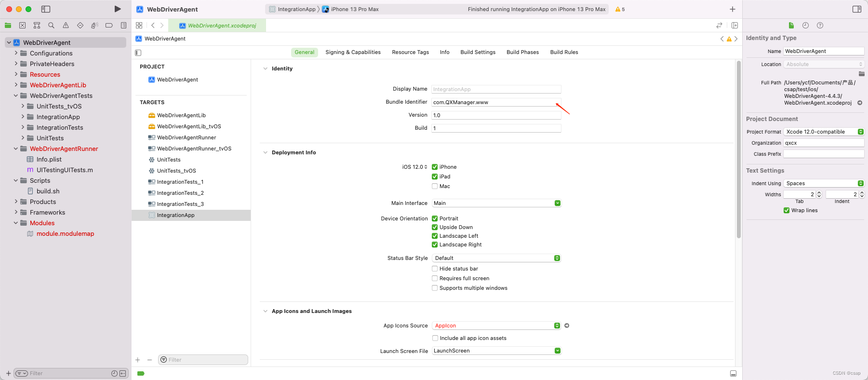Open the breakpoint navigator

coord(109,25)
